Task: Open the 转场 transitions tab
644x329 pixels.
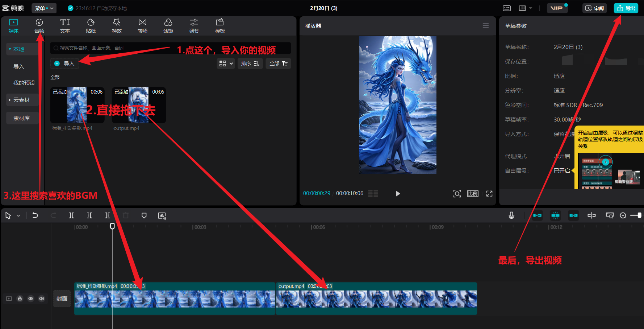Action: 142,26
